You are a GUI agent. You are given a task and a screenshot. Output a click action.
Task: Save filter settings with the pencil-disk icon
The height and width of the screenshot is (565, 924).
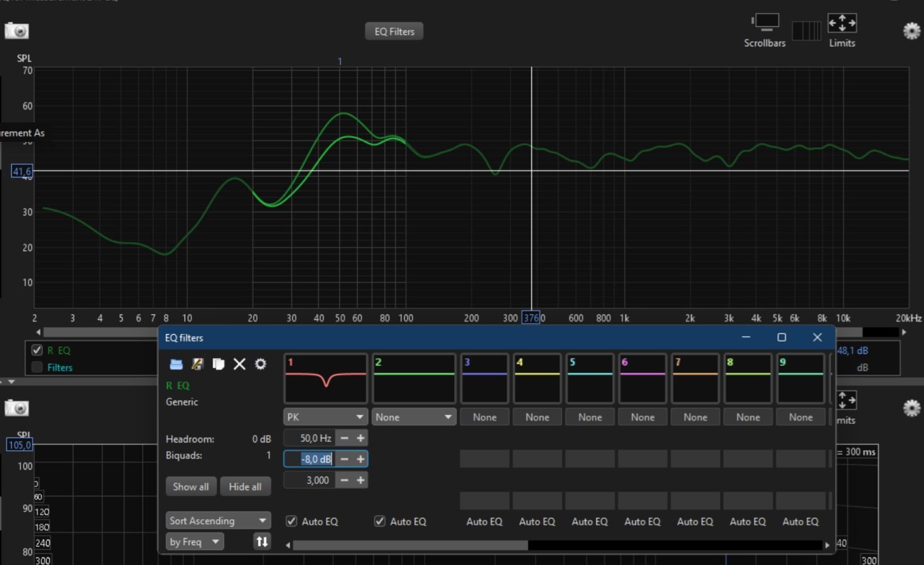click(197, 364)
